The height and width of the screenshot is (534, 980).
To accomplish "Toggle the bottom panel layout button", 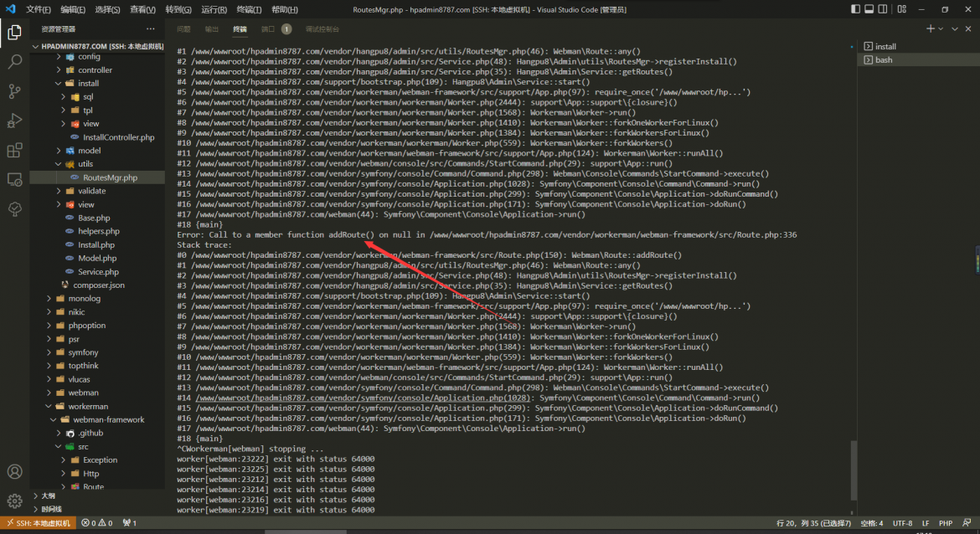I will tap(869, 9).
